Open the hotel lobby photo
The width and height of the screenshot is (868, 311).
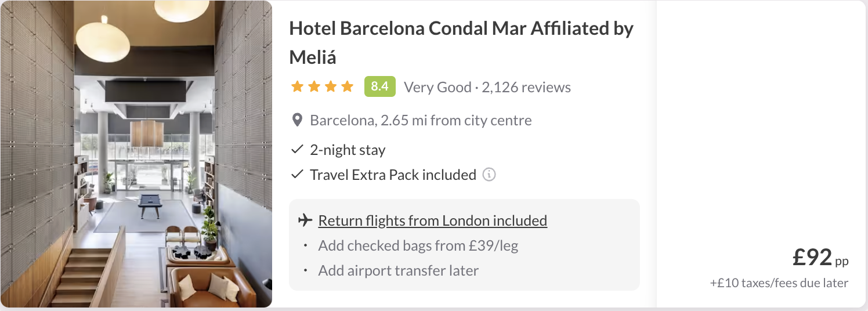coord(136,154)
